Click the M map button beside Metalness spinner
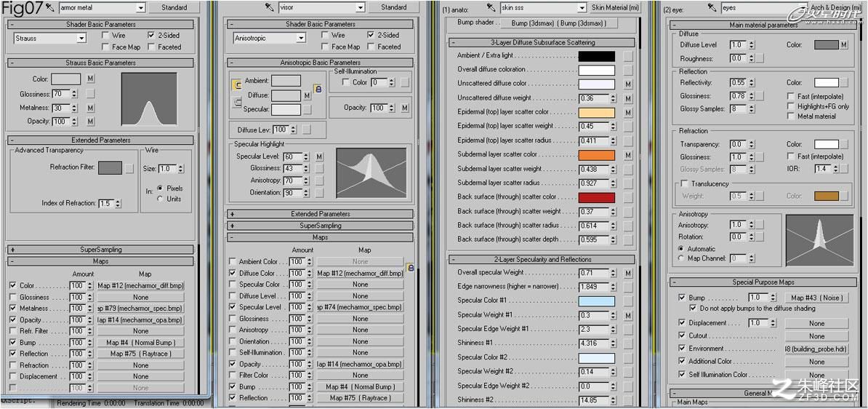This screenshot has height=409, width=868. 91,108
